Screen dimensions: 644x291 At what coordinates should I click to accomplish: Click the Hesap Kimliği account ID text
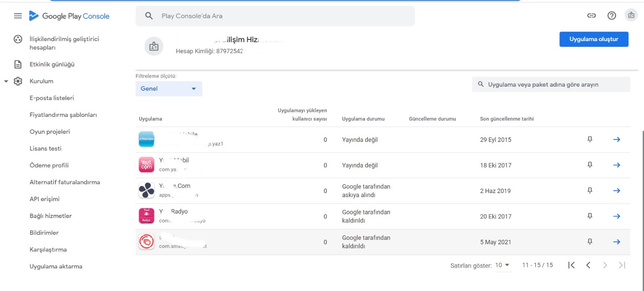(209, 51)
